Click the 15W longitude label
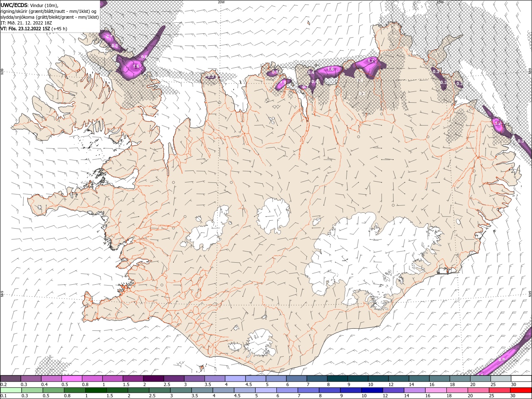The width and height of the screenshot is (532, 399). click(x=441, y=2)
